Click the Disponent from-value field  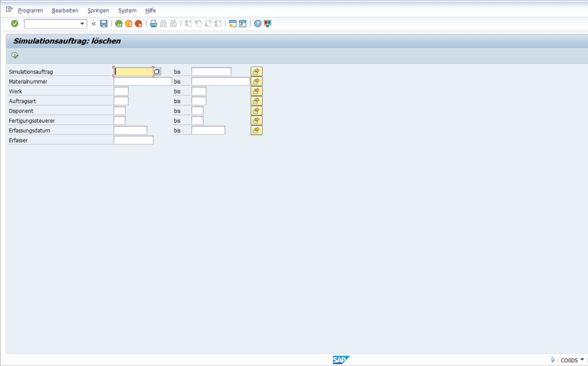120,111
